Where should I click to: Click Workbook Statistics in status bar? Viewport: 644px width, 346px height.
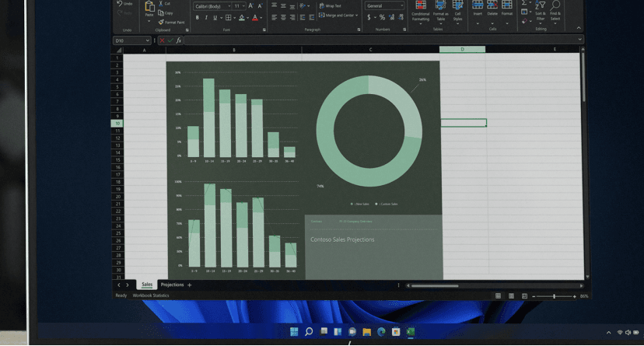point(151,295)
